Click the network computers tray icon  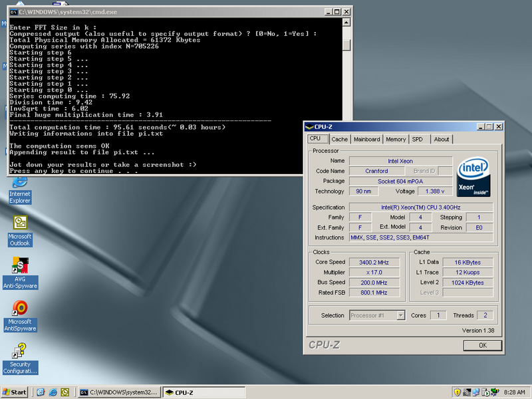(x=475, y=392)
